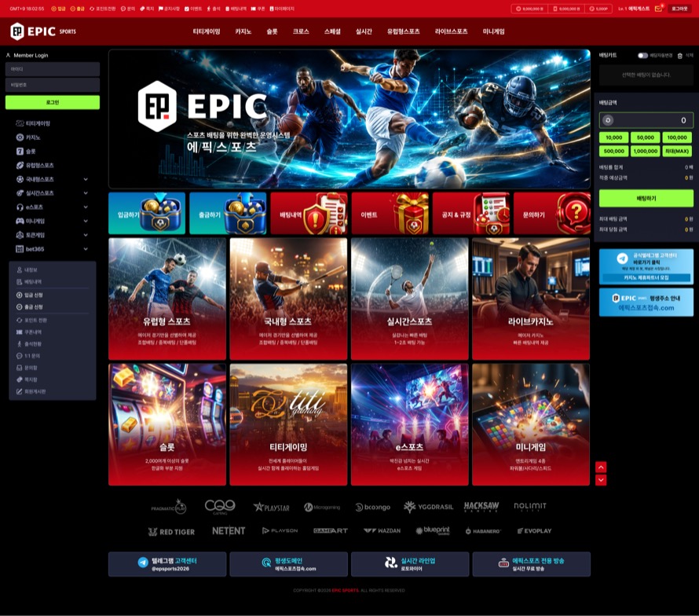This screenshot has width=699, height=616.
Task: Click the 배팅내역 shield tile
Action: [x=309, y=214]
